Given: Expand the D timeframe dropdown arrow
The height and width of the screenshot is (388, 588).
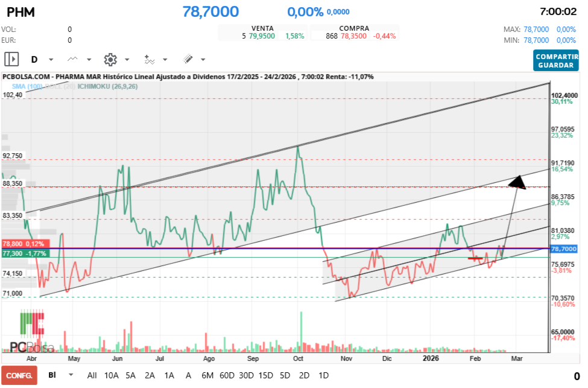Looking at the screenshot, I should (51, 60).
